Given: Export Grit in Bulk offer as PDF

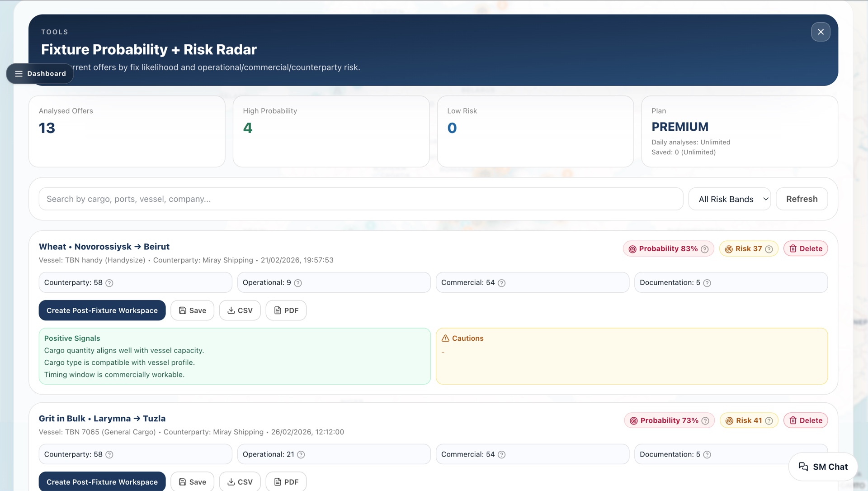Looking at the screenshot, I should 286,482.
